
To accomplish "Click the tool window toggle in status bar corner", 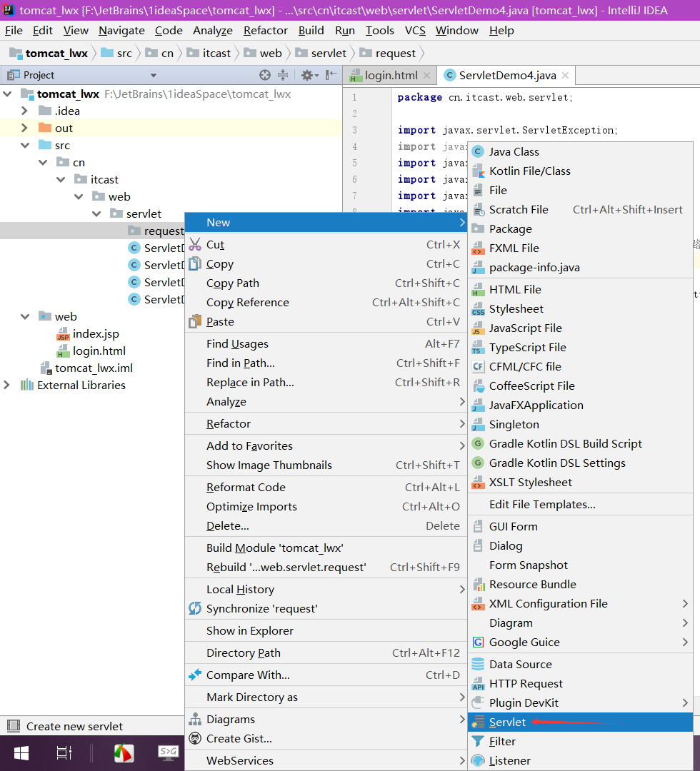I will click(14, 726).
